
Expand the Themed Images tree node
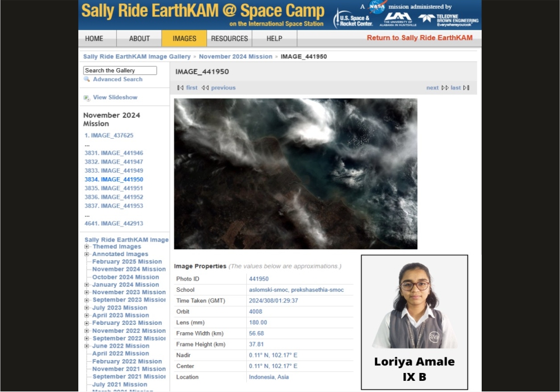[87, 247]
